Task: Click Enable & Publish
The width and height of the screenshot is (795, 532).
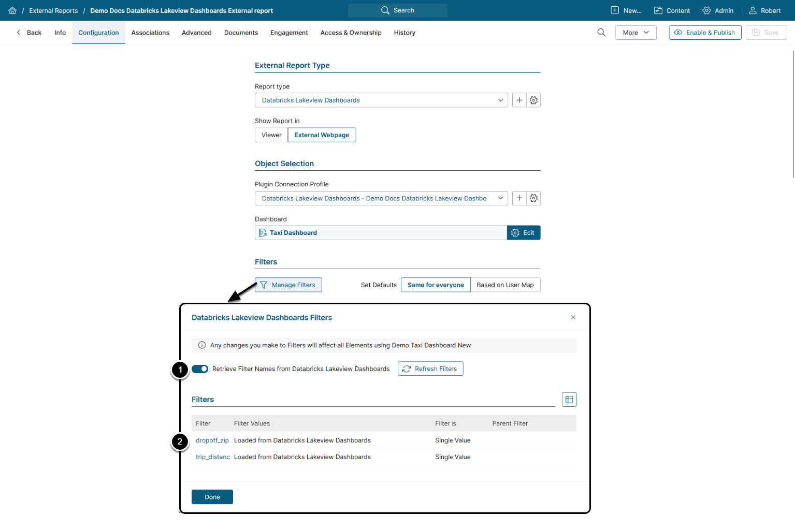Action: pyautogui.click(x=705, y=33)
